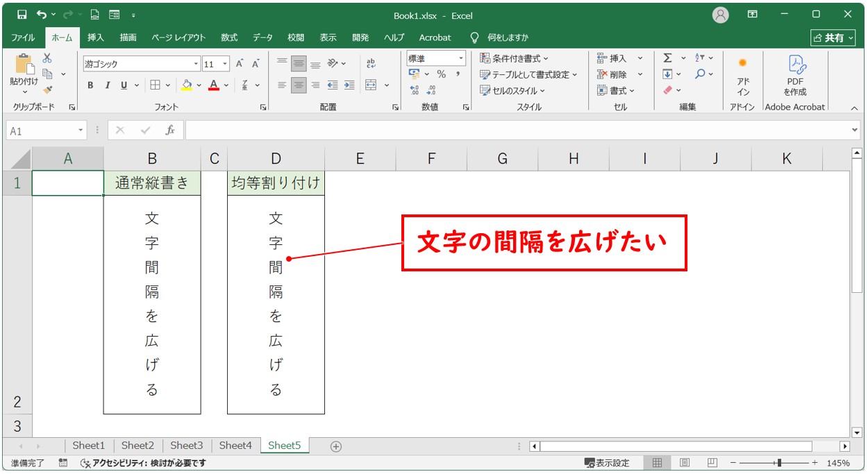Click 表示設定 in status bar
Viewport: 868px width, 474px height.
click(x=607, y=463)
